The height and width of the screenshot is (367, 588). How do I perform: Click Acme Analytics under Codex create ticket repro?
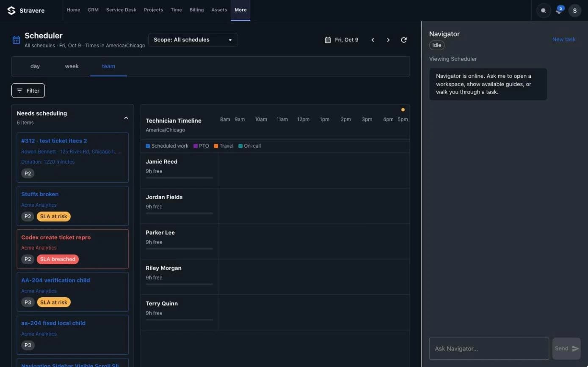(x=39, y=248)
